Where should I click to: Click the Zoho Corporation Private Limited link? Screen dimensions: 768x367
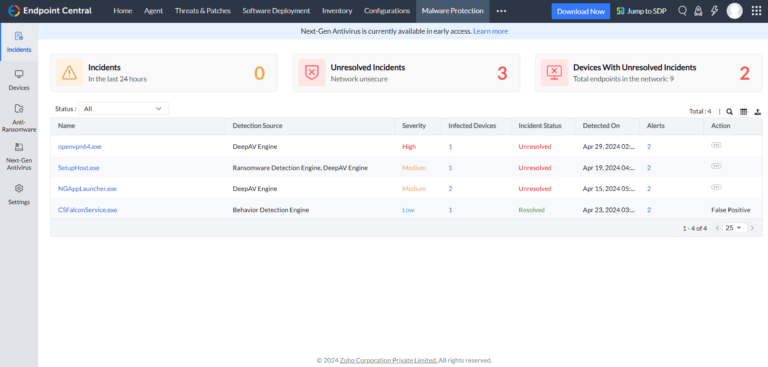pos(388,360)
